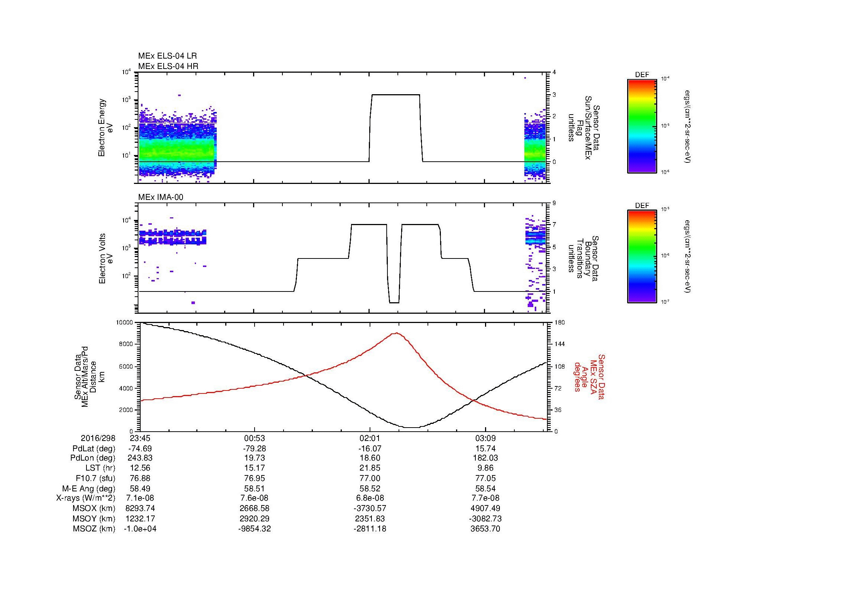Click the 'MSOX (km)' row label
The image size is (868, 613).
tap(94, 508)
